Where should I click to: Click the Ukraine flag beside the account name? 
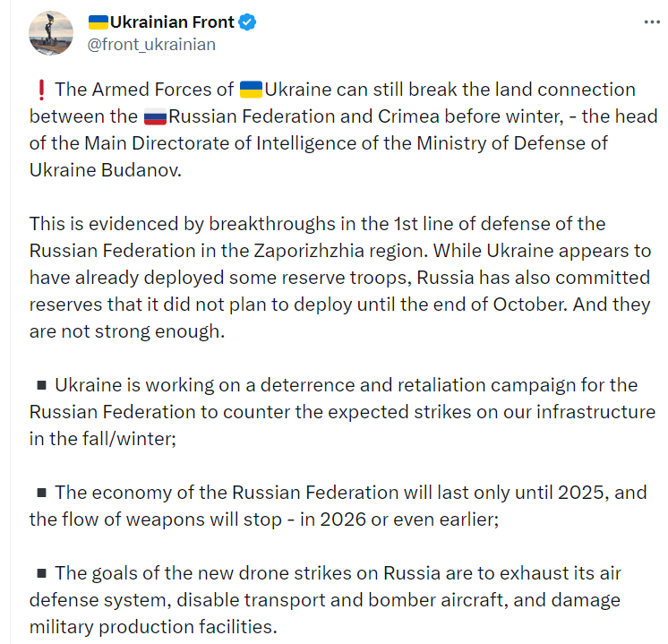(97, 21)
